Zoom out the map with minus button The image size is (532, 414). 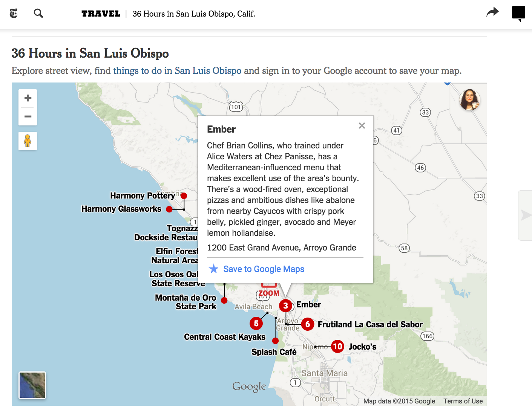coord(28,116)
